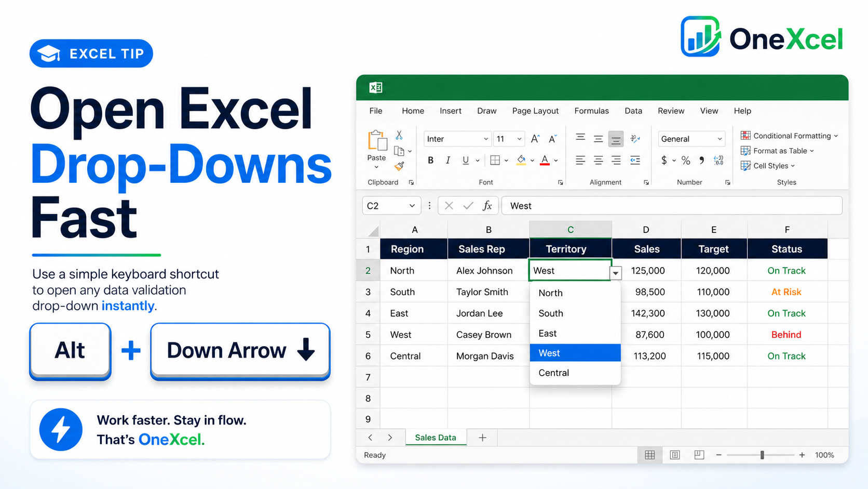Click Middle Align icon
Viewport: 868px width, 489px height.
pos(598,139)
